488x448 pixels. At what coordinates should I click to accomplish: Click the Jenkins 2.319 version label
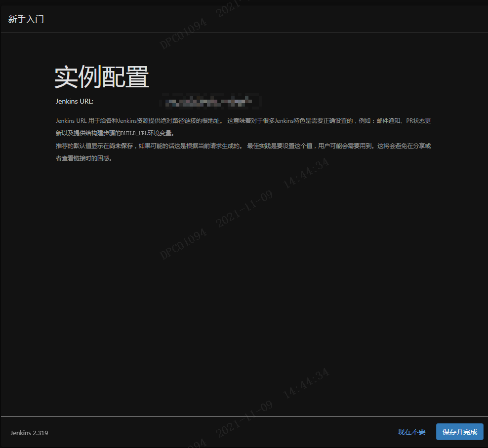pos(29,433)
